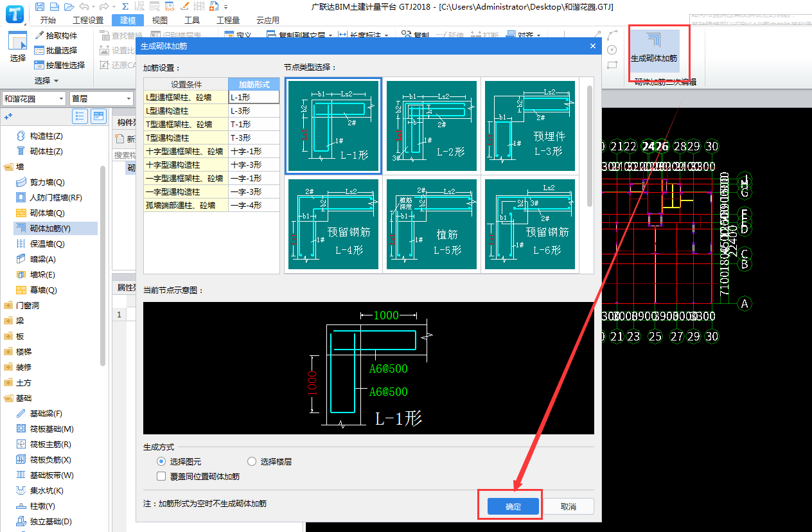Enable 覆盖同位置砌体加筋 checkbox
This screenshot has height=532, width=812.
click(x=161, y=476)
